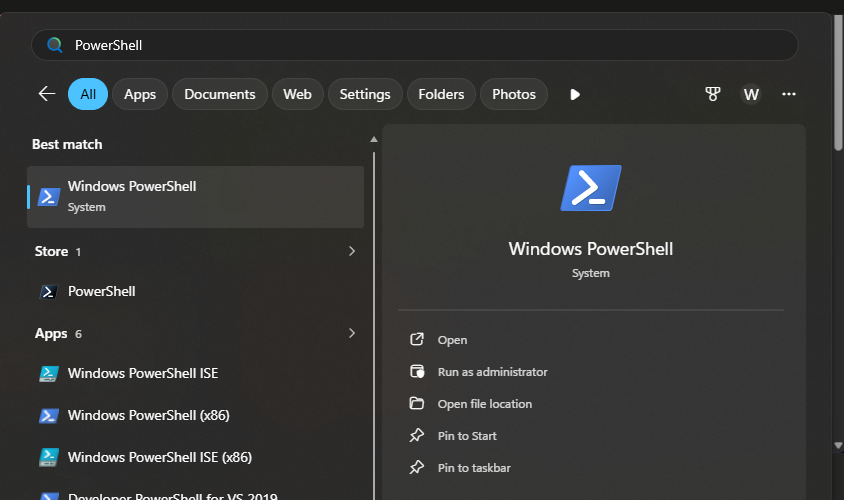Click the Windows PowerShell preview title

[590, 249]
